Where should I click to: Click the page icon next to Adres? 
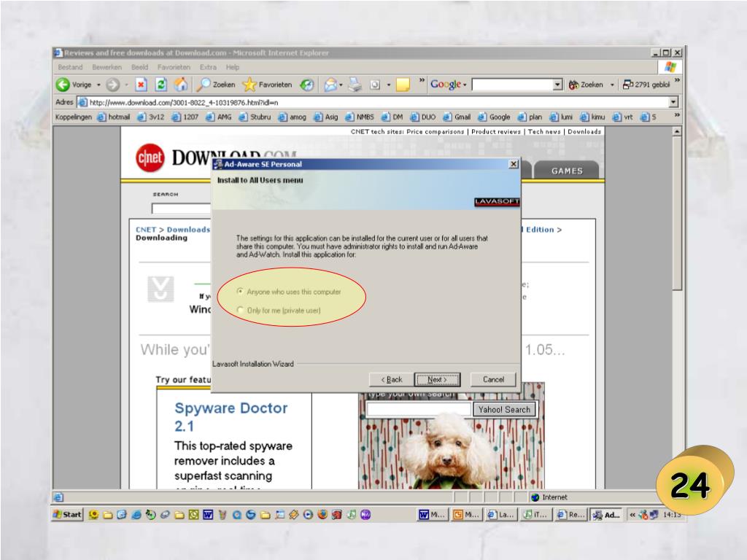pyautogui.click(x=82, y=102)
